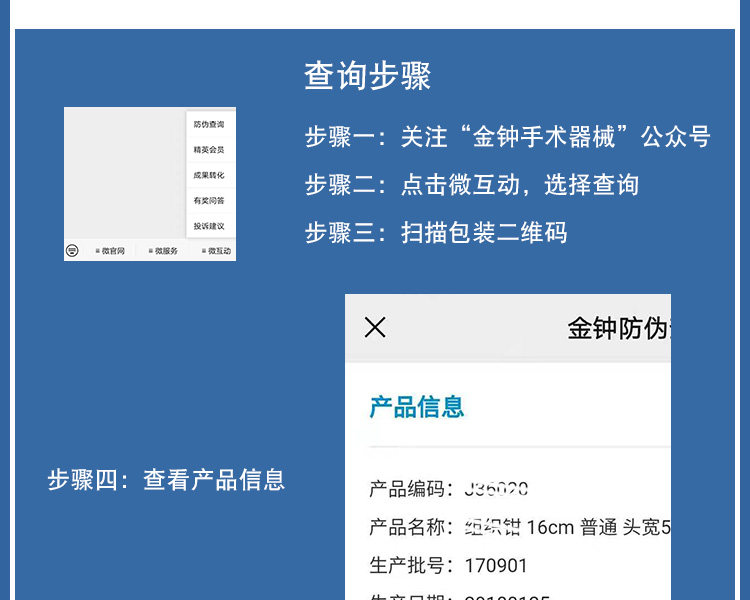Click the 步骤四 查看产品信息 text
This screenshot has height=600, width=750.
click(x=166, y=479)
